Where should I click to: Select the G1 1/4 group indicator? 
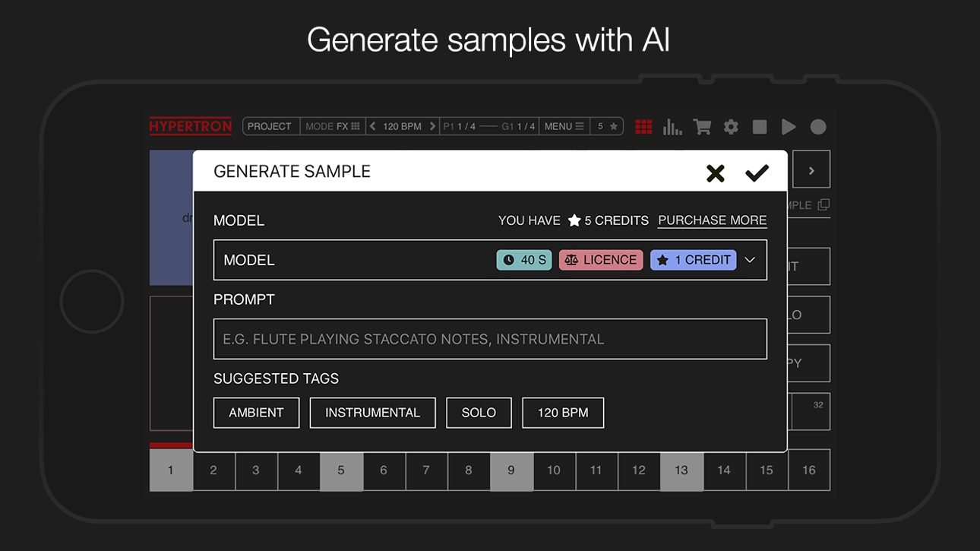[x=519, y=126]
